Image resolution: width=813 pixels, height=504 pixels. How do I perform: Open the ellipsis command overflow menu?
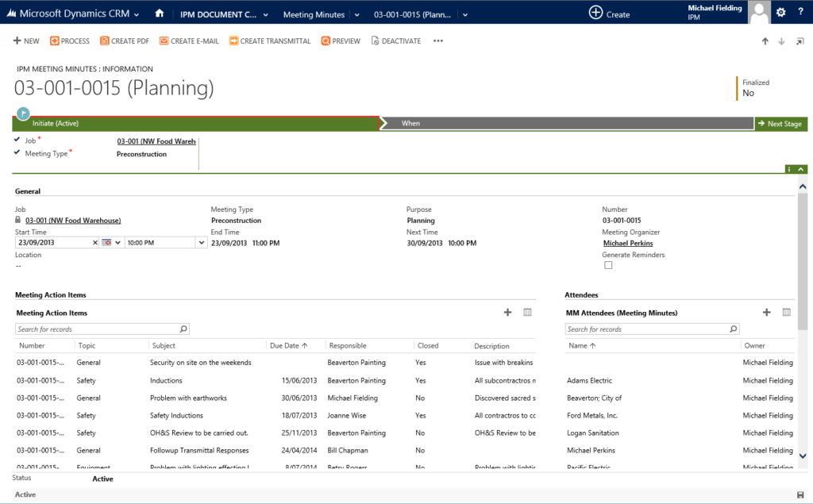[x=437, y=40]
